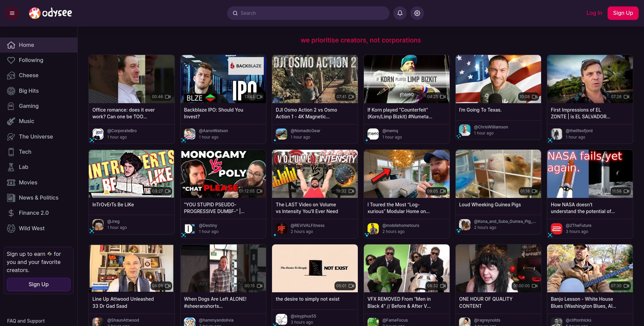
Task: Click the Wild West icon
Action: [x=11, y=228]
